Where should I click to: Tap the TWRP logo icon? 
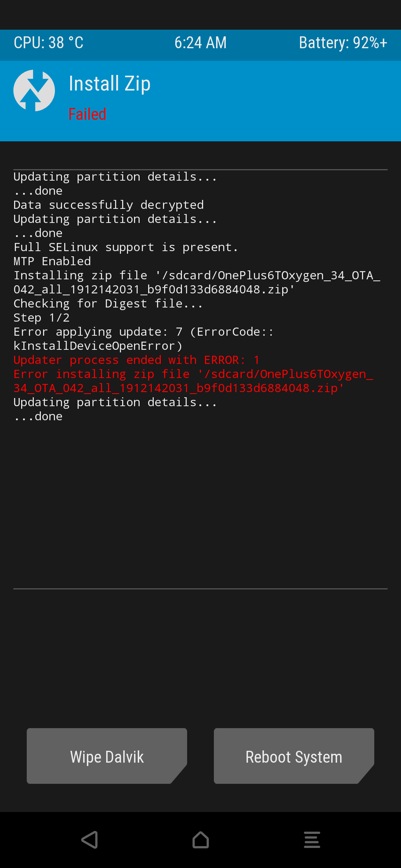(x=34, y=91)
